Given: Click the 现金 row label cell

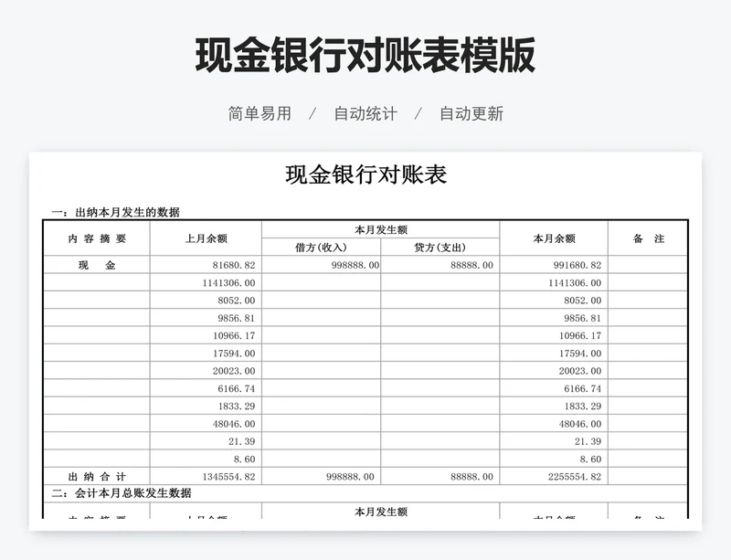Looking at the screenshot, I should click(x=97, y=265).
